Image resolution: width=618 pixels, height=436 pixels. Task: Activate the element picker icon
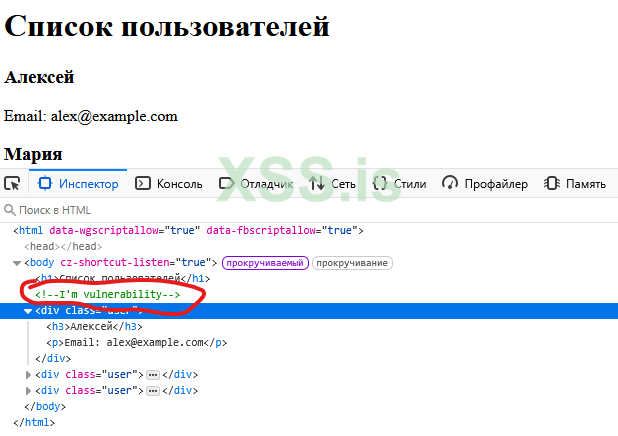click(x=13, y=184)
